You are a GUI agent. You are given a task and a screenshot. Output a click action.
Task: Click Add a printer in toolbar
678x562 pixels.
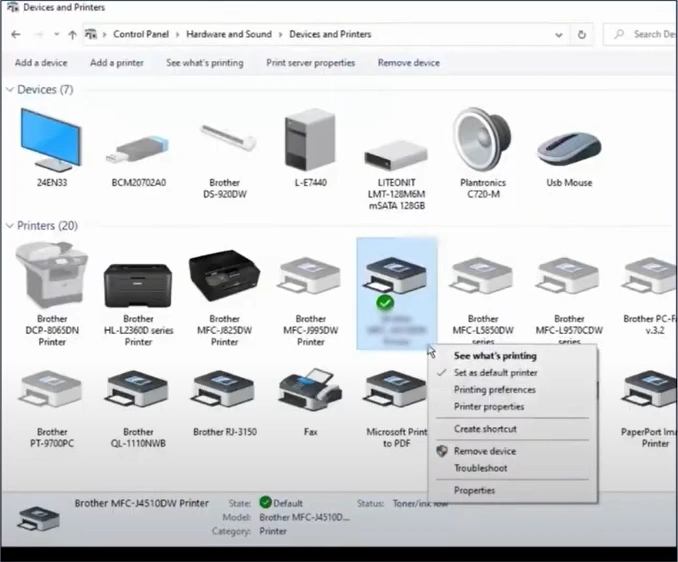pos(117,63)
